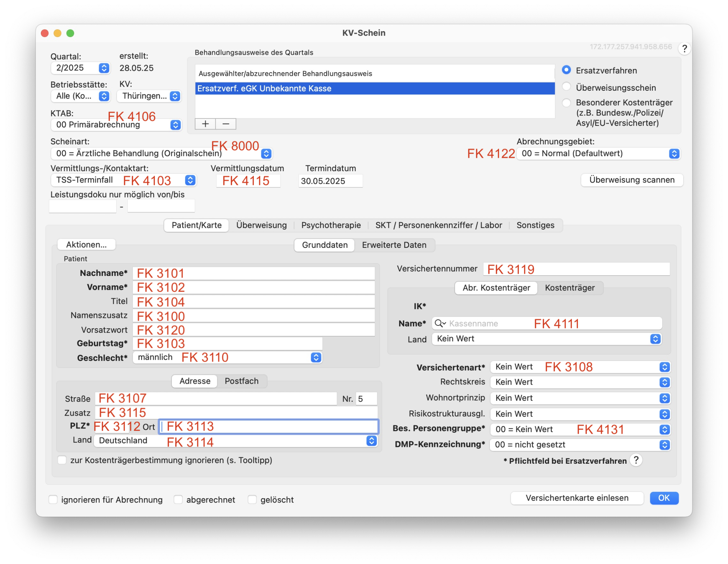This screenshot has height=564, width=728.
Task: Open the Sonstiges tab
Action: click(x=535, y=225)
